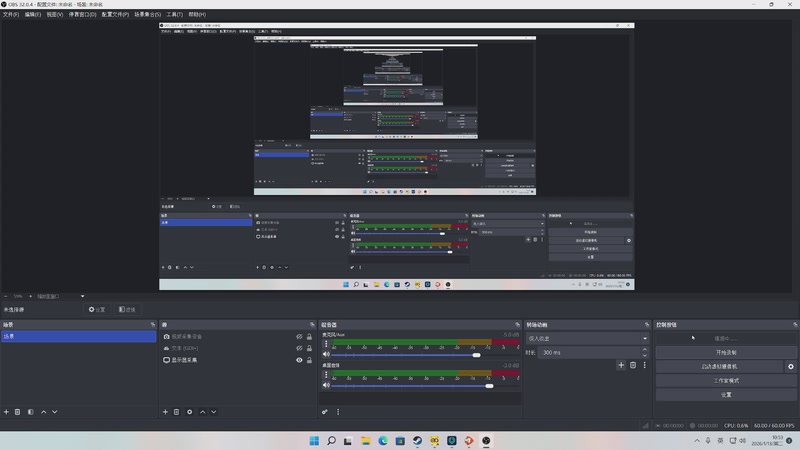Screen dimensions: 800x450
Task: Undock the Sources panel
Action: [x=312, y=324]
